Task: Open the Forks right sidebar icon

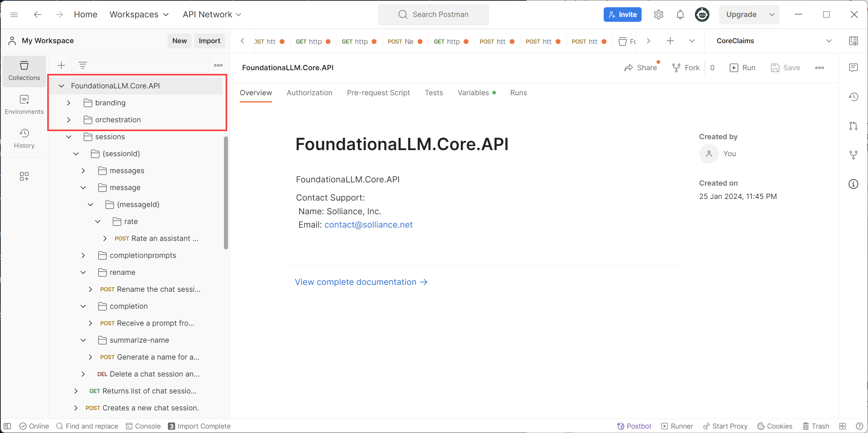Action: (x=853, y=155)
